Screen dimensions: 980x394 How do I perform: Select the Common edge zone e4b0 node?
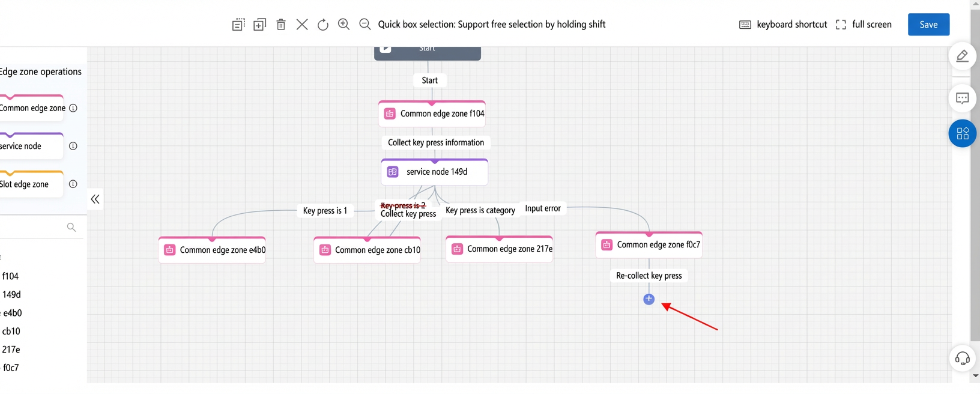point(212,250)
